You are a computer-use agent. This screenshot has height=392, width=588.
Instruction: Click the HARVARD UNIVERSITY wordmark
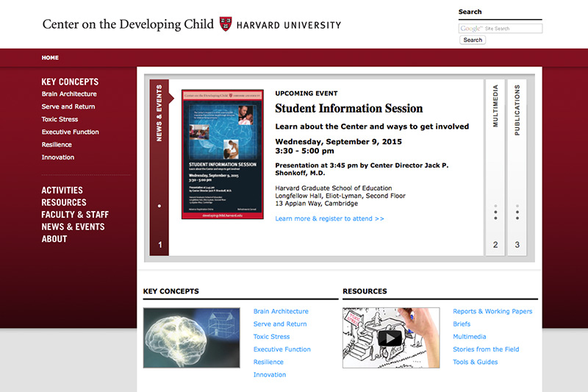pos(289,25)
